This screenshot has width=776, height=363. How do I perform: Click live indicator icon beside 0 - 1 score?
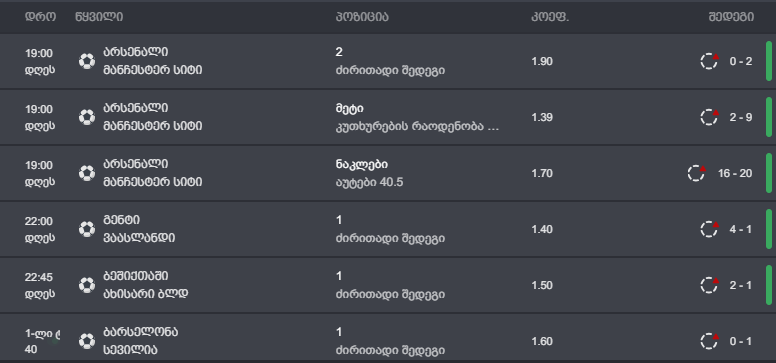[x=710, y=341]
